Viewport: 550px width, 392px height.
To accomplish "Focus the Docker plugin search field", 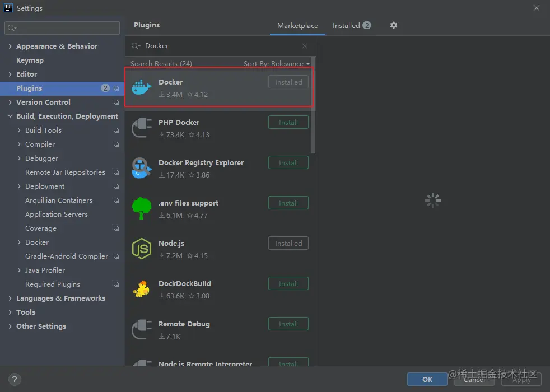I will pos(220,46).
